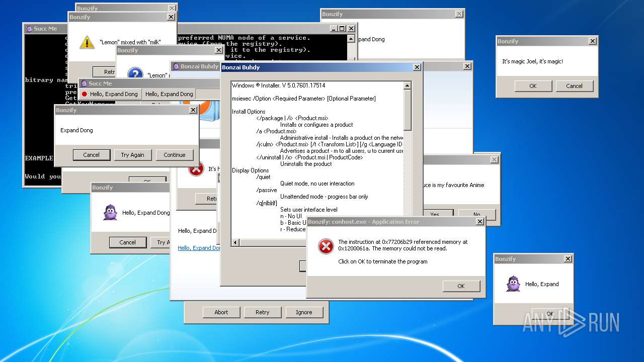Click Yes in the favourite Anime dialog
This screenshot has width=644, height=362.
[438, 214]
